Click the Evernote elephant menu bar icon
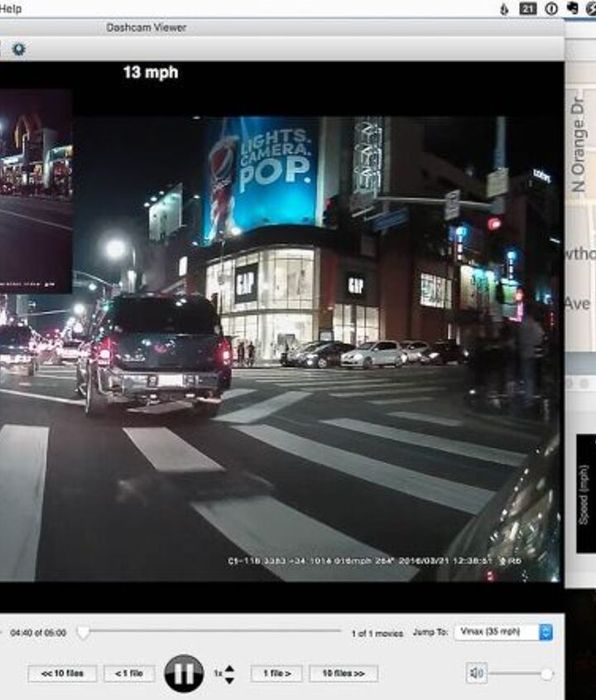The image size is (596, 700). [x=573, y=8]
